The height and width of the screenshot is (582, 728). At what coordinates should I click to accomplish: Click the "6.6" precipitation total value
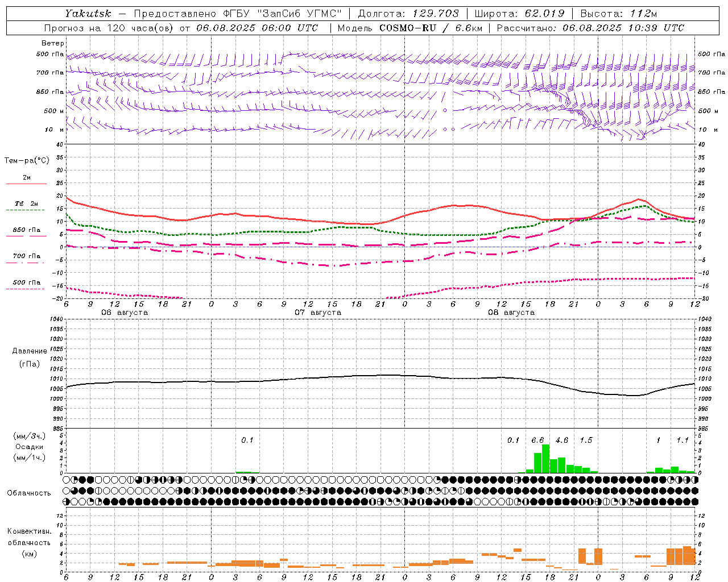[x=537, y=440]
